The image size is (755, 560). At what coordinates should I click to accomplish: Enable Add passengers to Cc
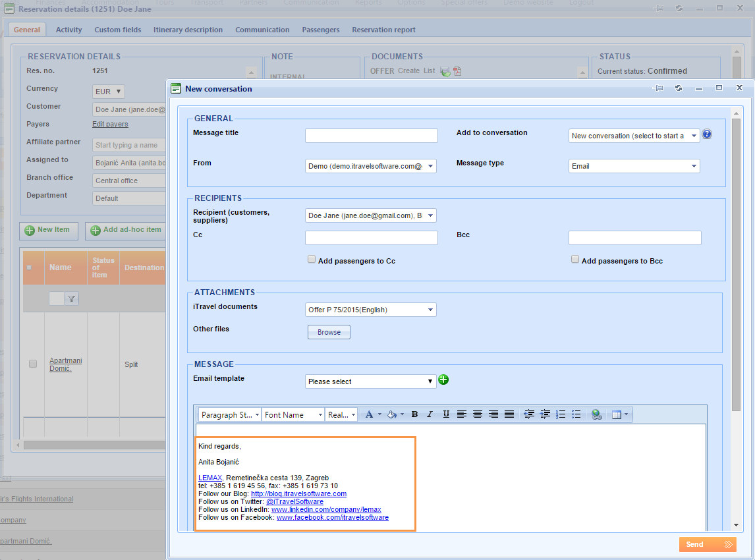312,260
